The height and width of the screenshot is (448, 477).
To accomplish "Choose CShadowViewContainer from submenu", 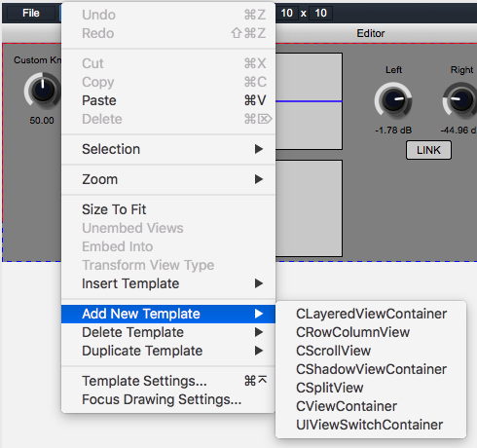I will pyautogui.click(x=371, y=369).
